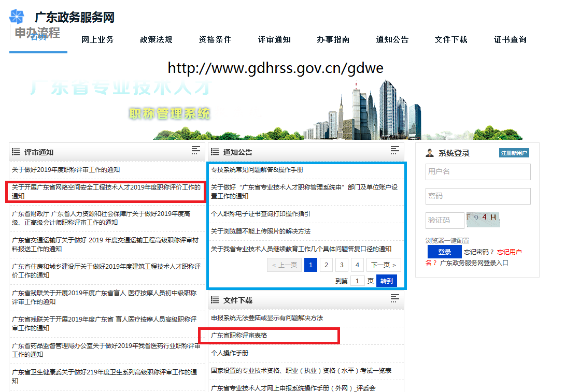
Task: Click the 广东政务服务网 site title
Action: click(75, 17)
